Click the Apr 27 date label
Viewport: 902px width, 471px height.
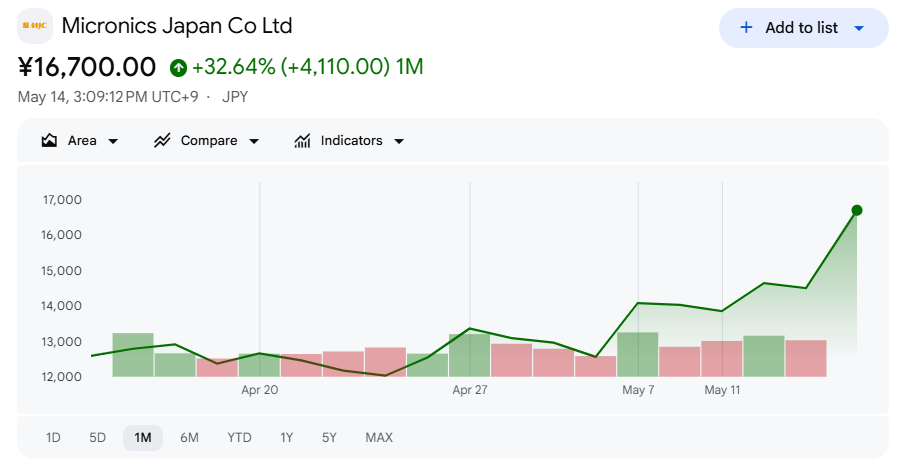(x=470, y=390)
